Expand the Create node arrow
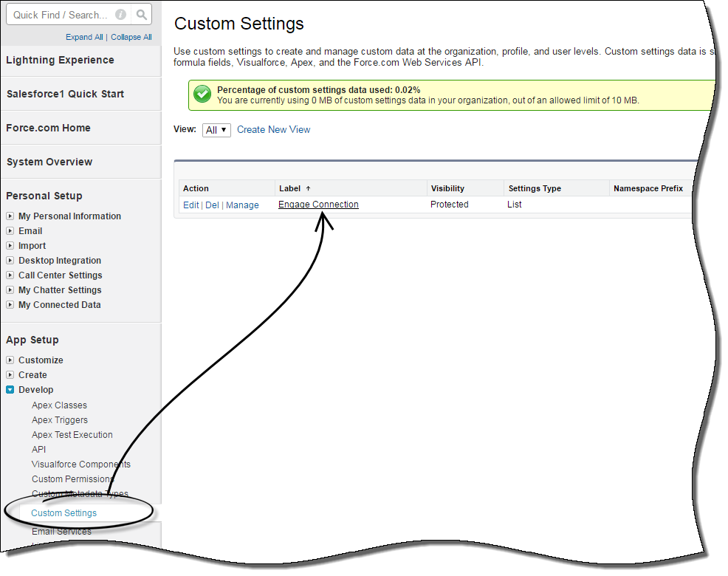 coord(10,375)
